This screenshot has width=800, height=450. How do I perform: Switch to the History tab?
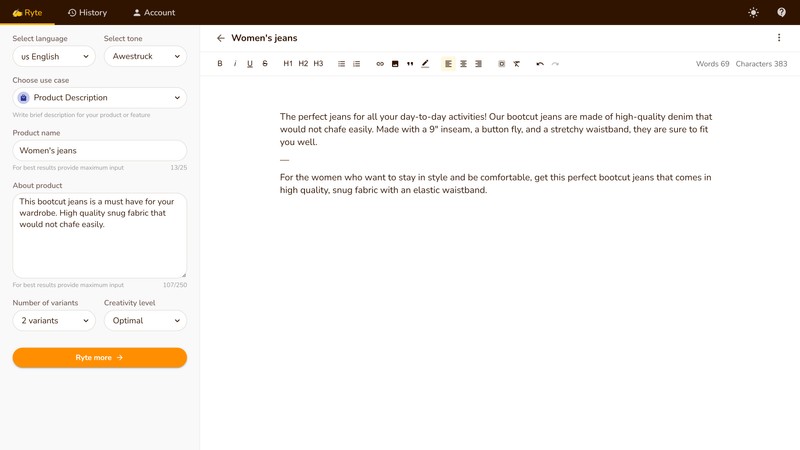pyautogui.click(x=87, y=13)
